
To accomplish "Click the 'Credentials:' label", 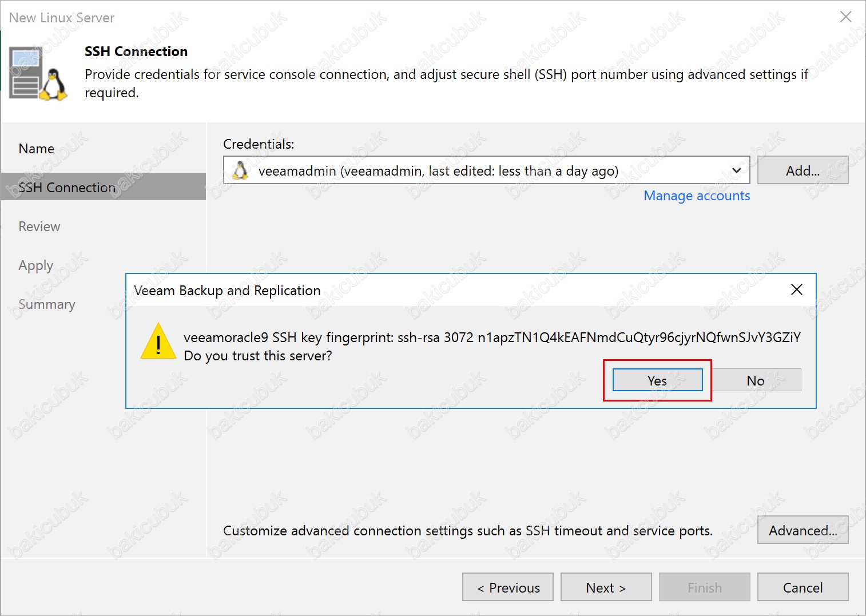I will click(259, 144).
